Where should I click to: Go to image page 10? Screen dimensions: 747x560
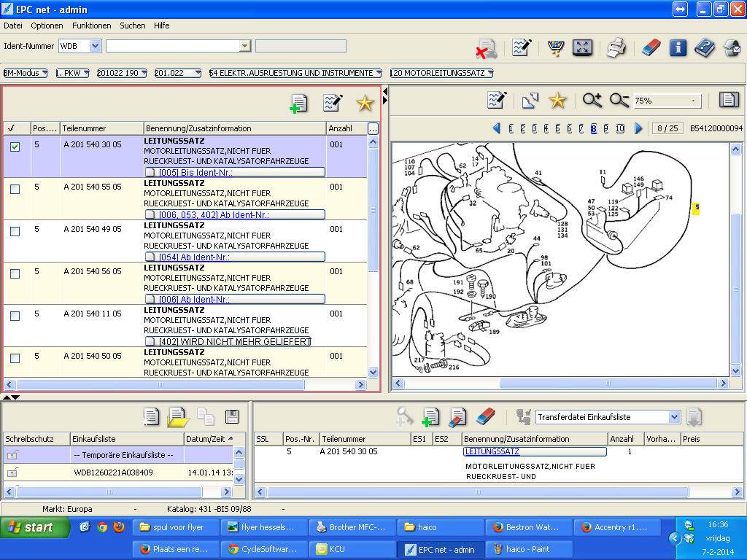pyautogui.click(x=620, y=128)
